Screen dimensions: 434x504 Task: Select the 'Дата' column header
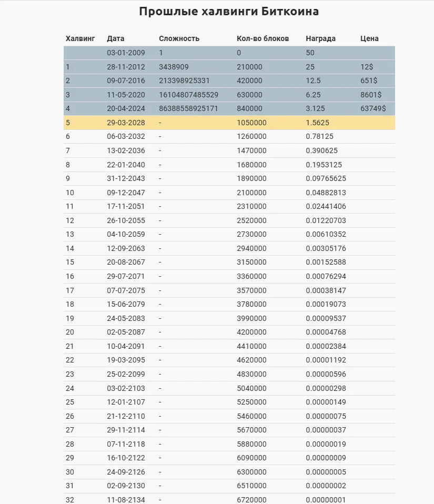click(116, 38)
